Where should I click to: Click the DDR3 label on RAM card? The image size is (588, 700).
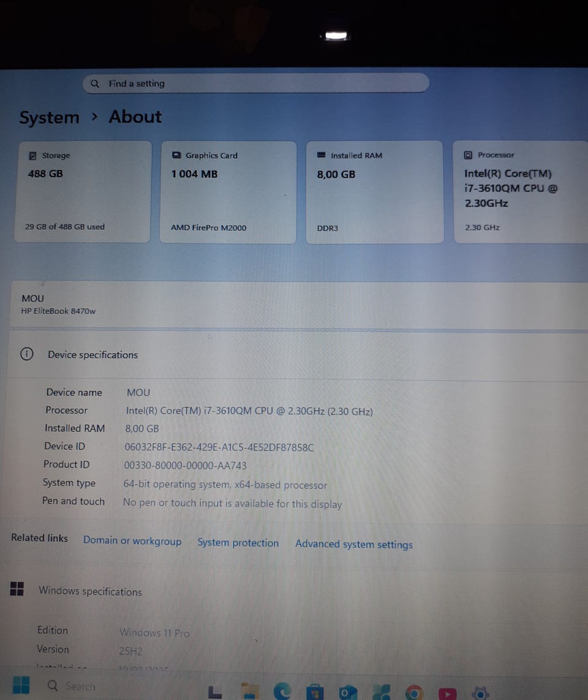(328, 228)
